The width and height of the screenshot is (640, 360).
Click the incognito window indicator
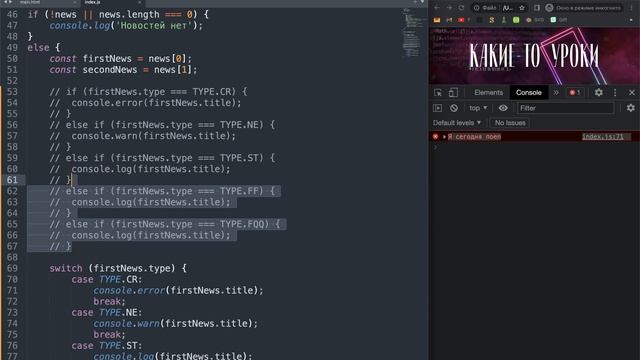584,8
